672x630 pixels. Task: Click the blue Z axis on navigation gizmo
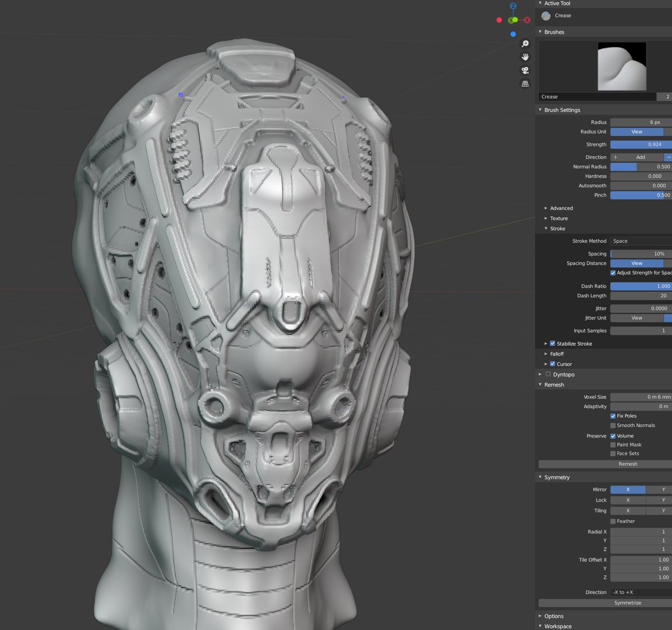513,7
